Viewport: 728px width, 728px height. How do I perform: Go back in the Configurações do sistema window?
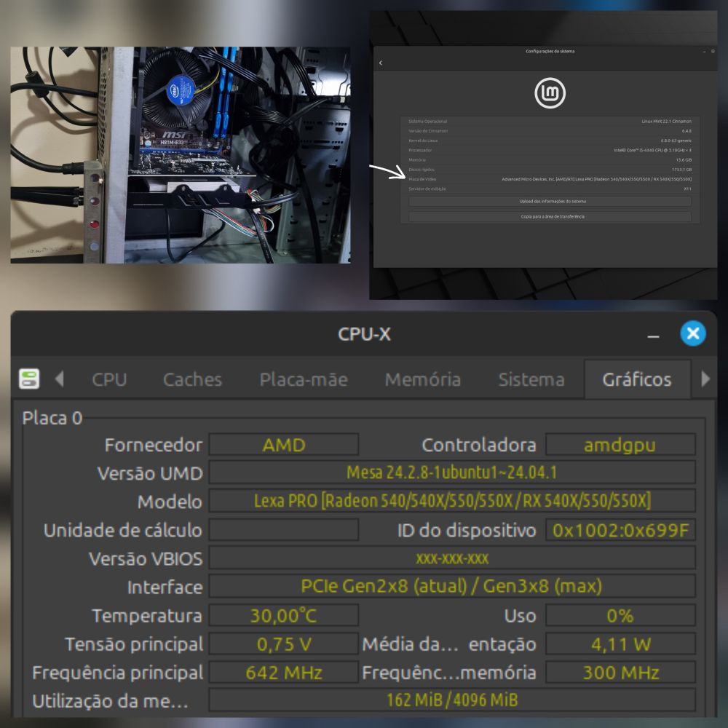click(x=380, y=63)
